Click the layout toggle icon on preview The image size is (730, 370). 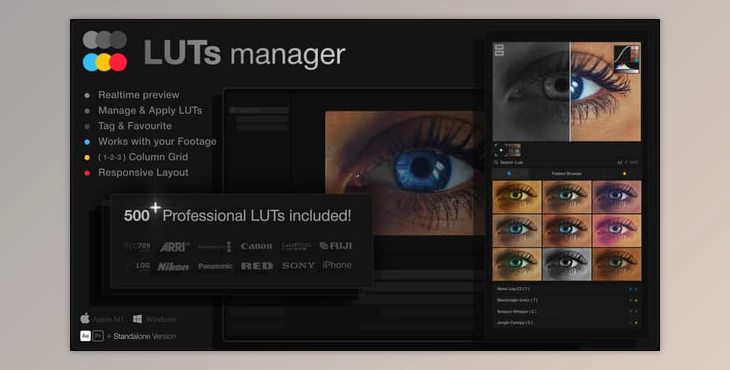499,50
